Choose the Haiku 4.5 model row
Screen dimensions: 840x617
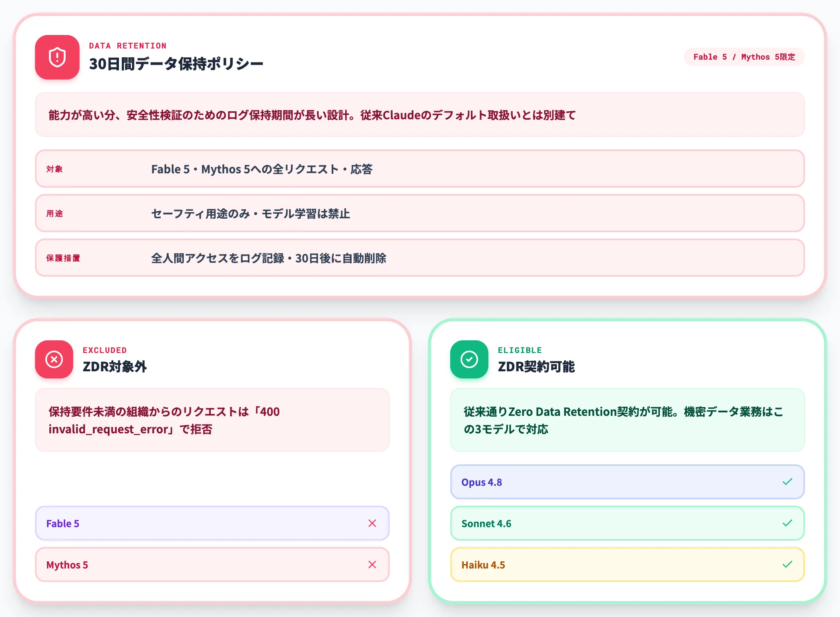628,565
